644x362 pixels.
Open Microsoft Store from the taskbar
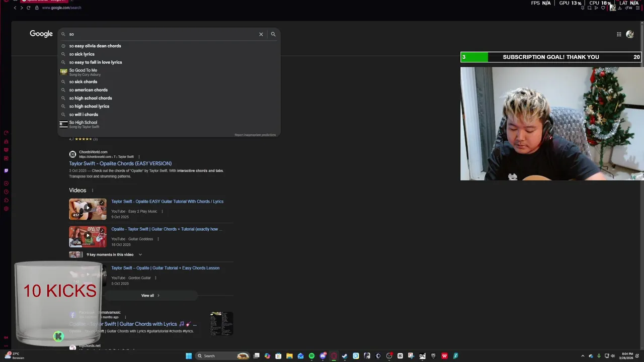click(x=278, y=356)
